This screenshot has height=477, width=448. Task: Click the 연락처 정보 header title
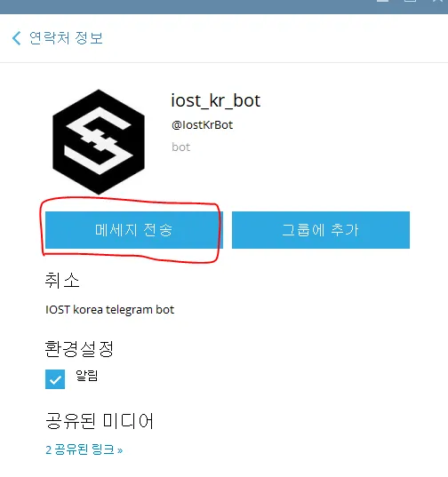tap(66, 38)
